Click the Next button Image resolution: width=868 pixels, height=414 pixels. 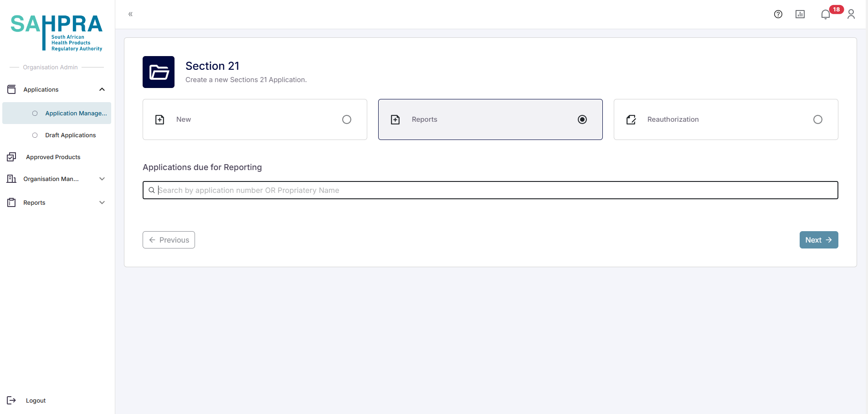pyautogui.click(x=819, y=240)
